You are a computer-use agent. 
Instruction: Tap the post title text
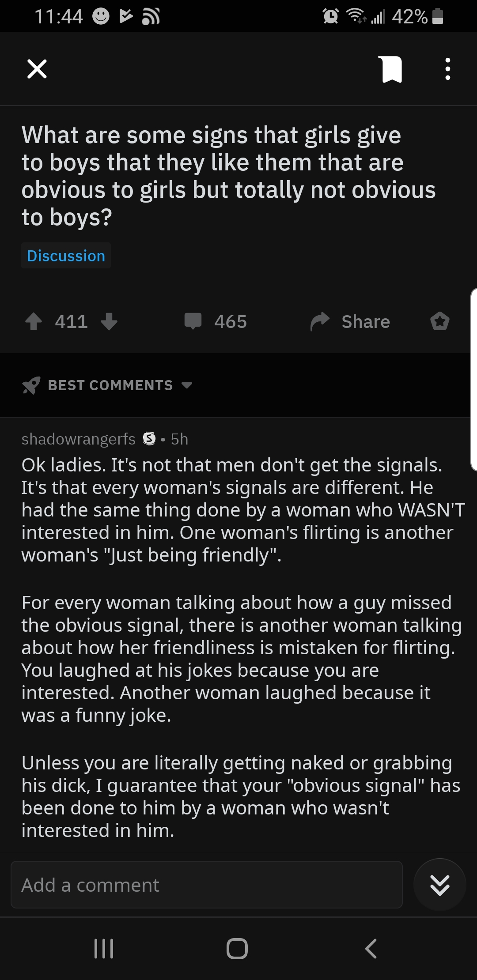(x=228, y=176)
